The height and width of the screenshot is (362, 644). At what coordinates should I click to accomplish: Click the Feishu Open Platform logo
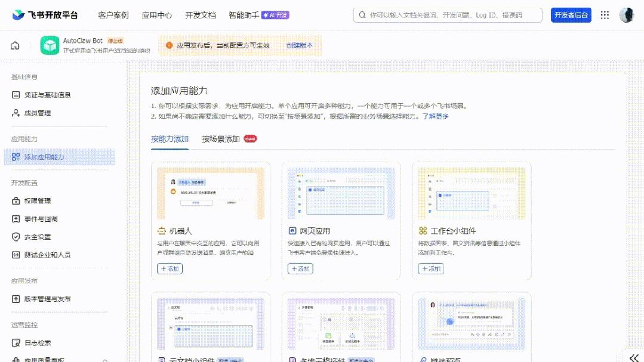point(45,15)
